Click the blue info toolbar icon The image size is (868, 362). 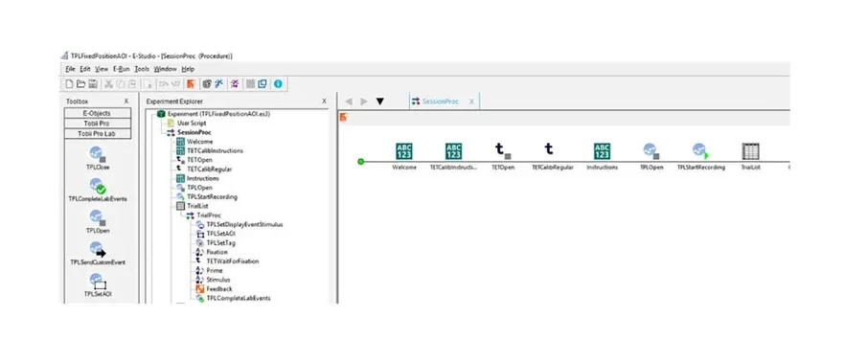click(x=278, y=83)
